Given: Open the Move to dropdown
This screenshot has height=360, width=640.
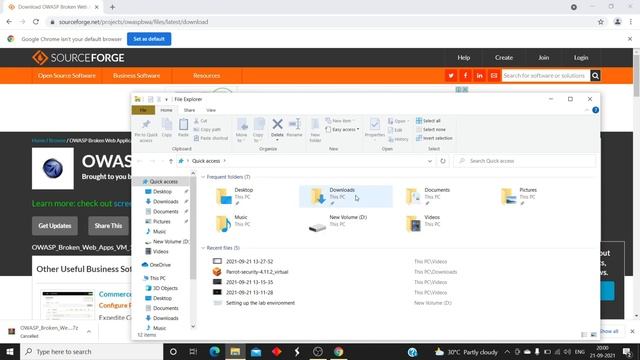Looking at the screenshot, I should click(x=241, y=130).
